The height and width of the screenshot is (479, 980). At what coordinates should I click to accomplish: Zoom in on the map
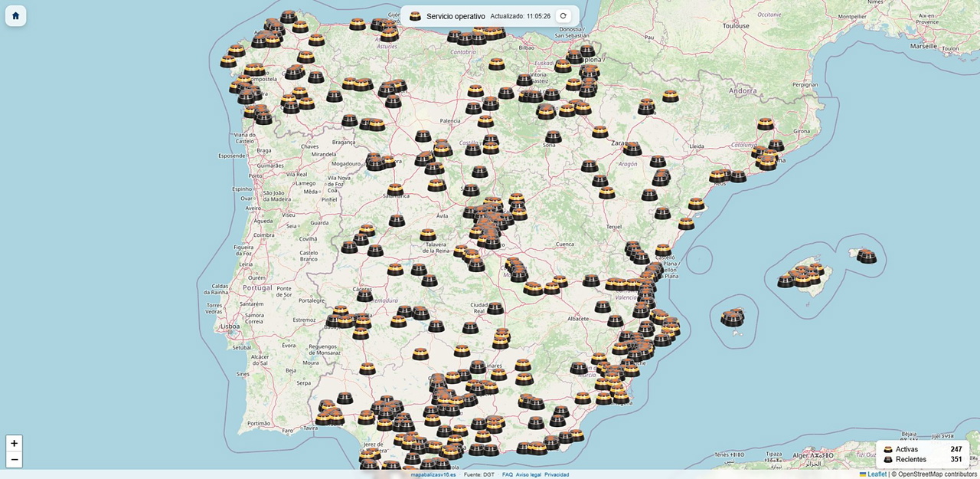(15, 443)
